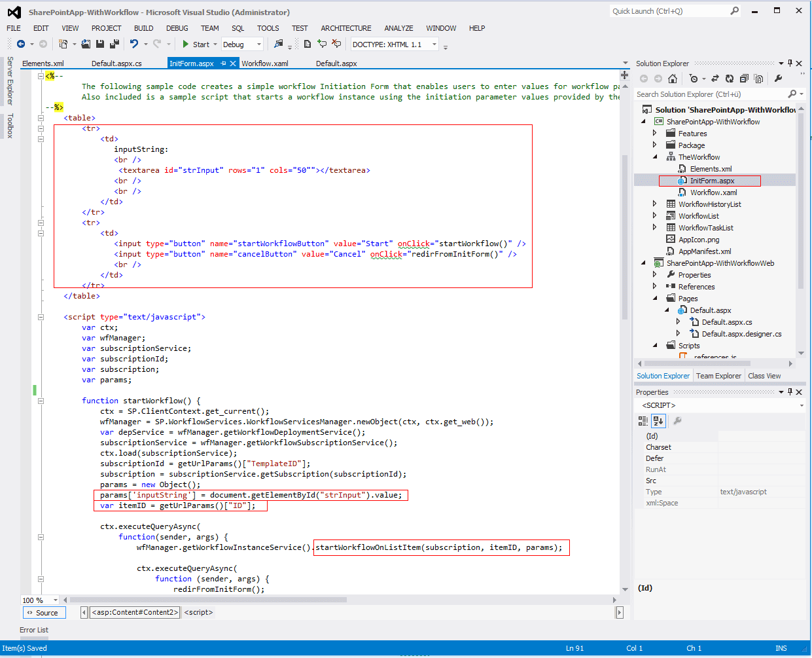Click the Solution Explorer Home icon
The width and height of the screenshot is (812, 658).
click(673, 79)
